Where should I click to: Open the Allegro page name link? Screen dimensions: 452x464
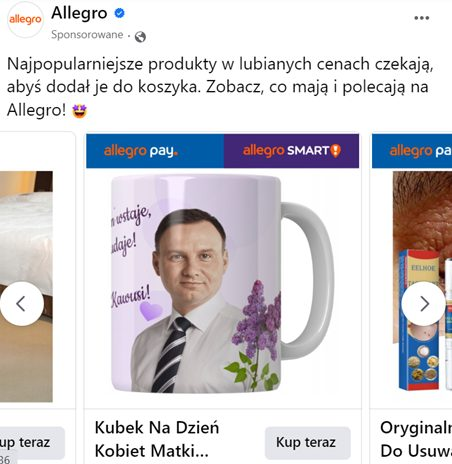click(x=79, y=13)
